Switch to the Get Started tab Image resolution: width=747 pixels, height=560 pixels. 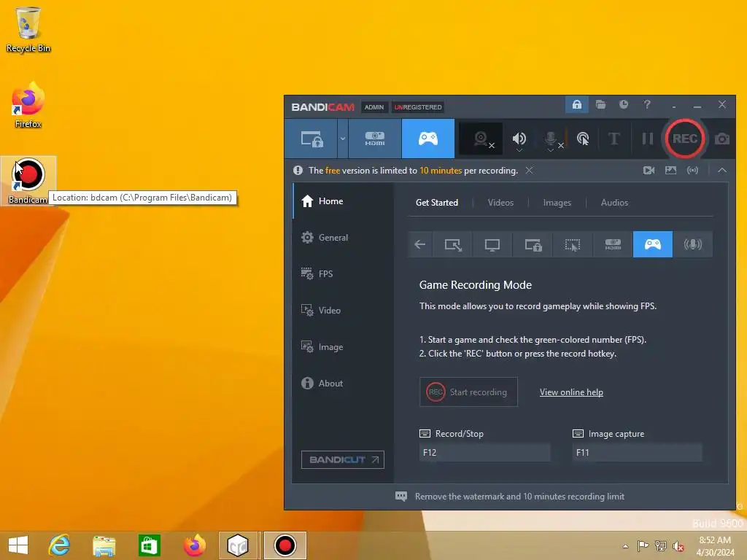tap(437, 203)
